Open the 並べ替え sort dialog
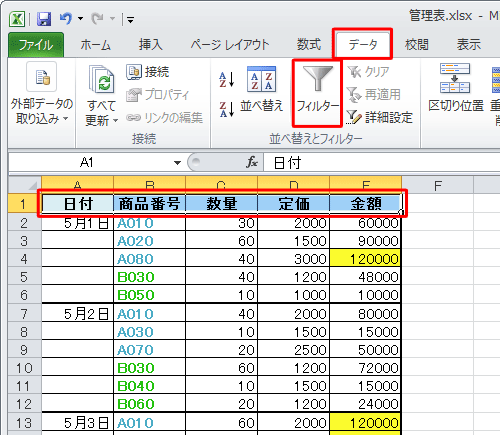Screen dimensions: 500x435 261,90
